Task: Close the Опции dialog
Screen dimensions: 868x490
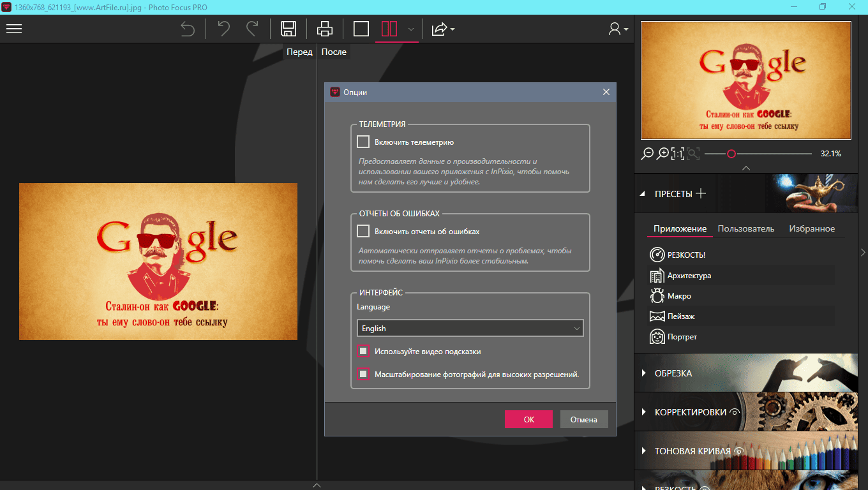Action: pyautogui.click(x=606, y=92)
